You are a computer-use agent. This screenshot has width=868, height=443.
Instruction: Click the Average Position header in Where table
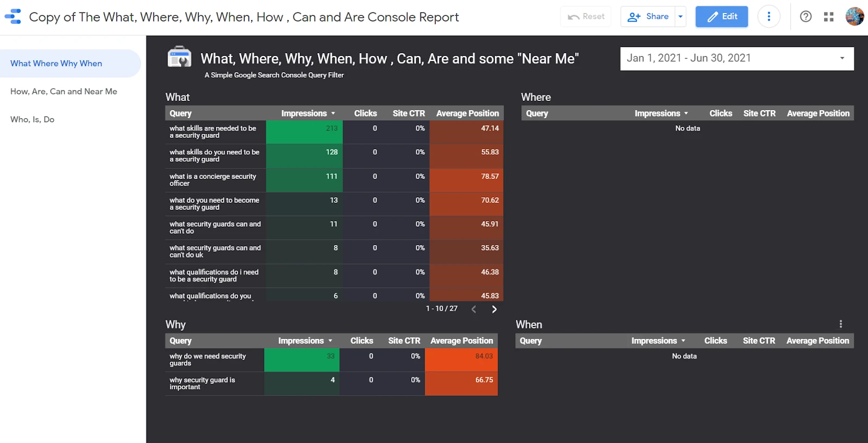click(x=818, y=113)
